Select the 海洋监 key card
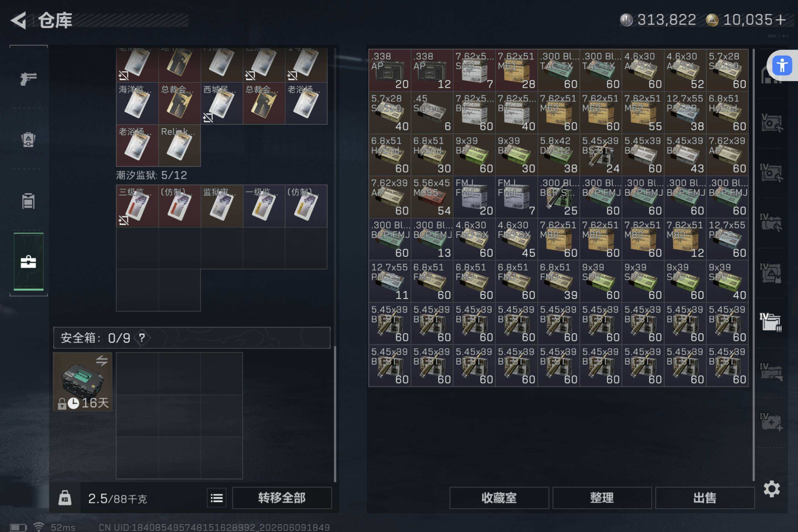 point(137,103)
